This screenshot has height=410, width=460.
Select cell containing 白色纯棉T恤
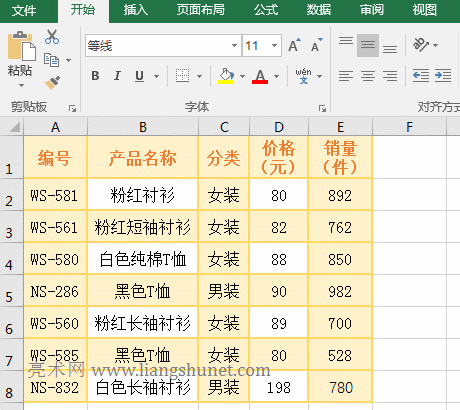click(x=143, y=259)
